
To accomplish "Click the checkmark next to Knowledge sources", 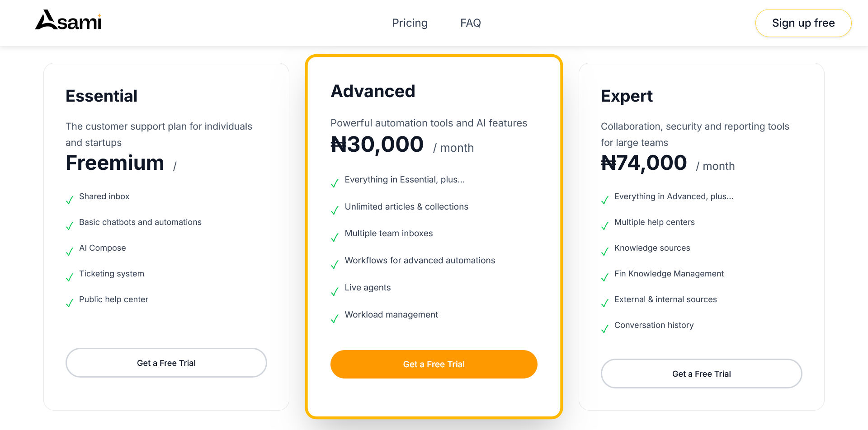I will [x=605, y=252].
